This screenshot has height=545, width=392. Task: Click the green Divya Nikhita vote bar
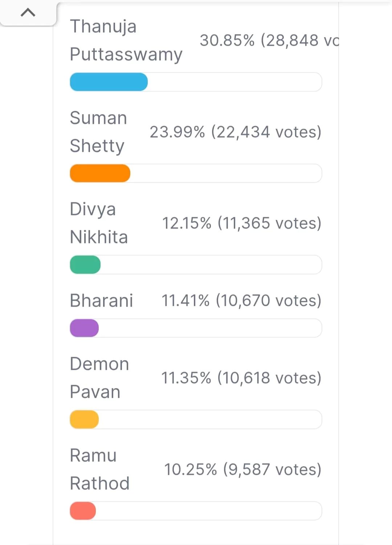pos(85,265)
